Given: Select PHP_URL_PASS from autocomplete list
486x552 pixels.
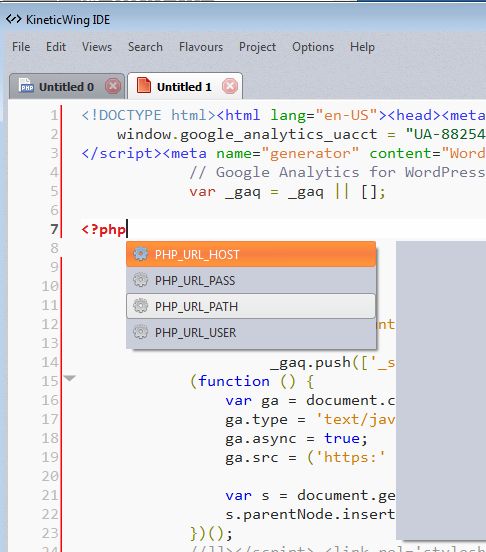Looking at the screenshot, I should tap(251, 280).
